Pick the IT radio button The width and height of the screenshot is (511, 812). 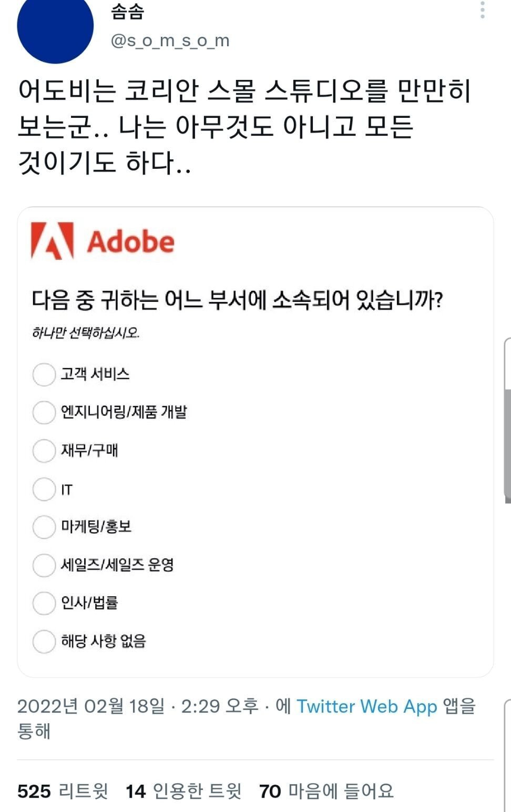pos(44,489)
